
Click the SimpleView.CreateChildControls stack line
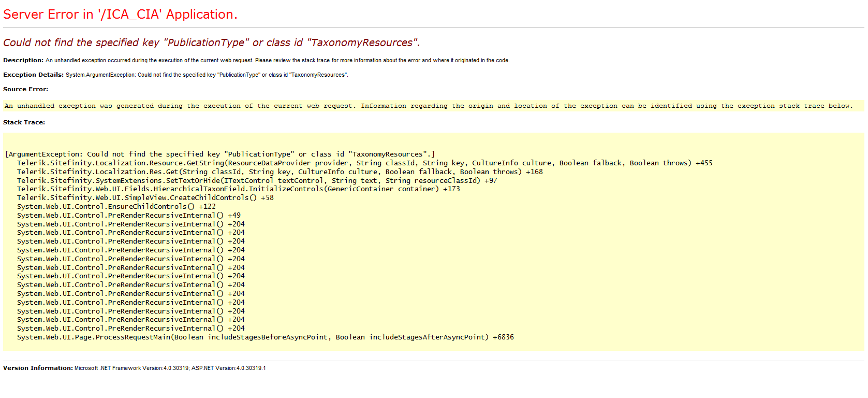[x=145, y=197]
